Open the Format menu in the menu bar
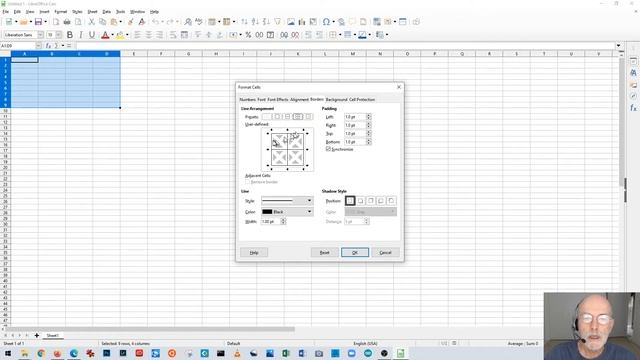640x360 pixels. tap(60, 12)
